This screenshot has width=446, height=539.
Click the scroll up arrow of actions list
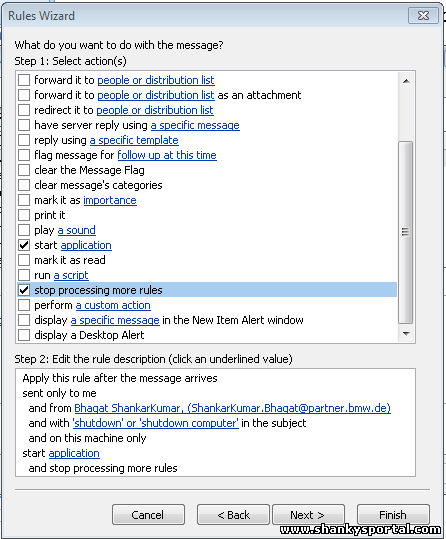coord(406,81)
